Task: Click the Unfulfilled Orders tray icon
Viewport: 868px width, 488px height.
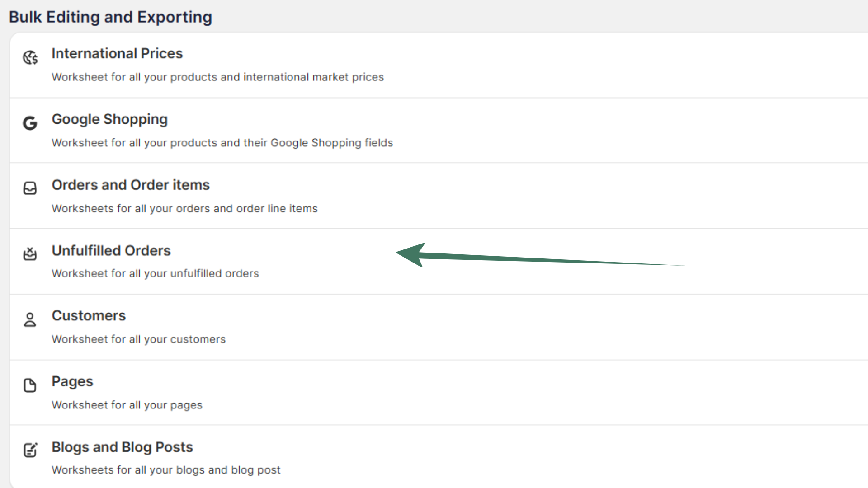Action: coord(30,254)
